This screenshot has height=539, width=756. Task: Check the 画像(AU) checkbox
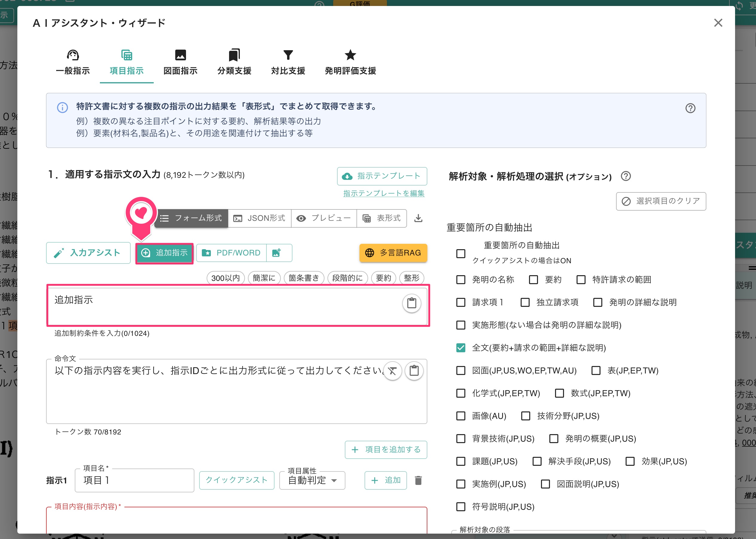pyautogui.click(x=461, y=416)
